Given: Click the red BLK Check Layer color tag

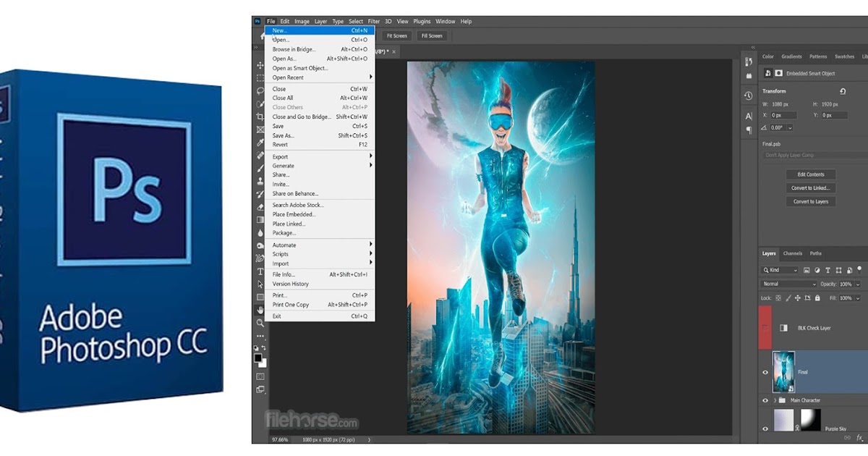Looking at the screenshot, I should pyautogui.click(x=765, y=328).
